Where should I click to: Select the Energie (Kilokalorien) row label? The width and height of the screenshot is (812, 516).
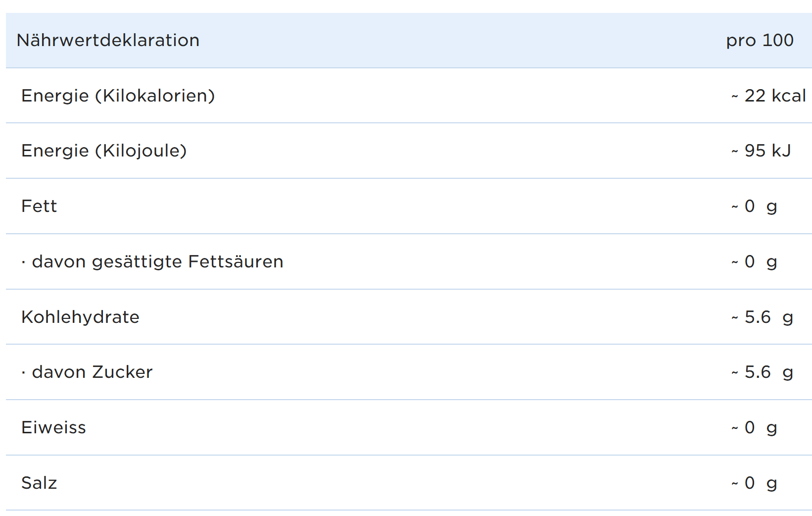pyautogui.click(x=118, y=96)
